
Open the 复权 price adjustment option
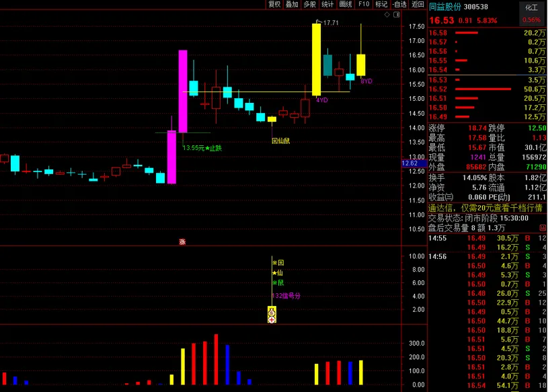coord(274,4)
